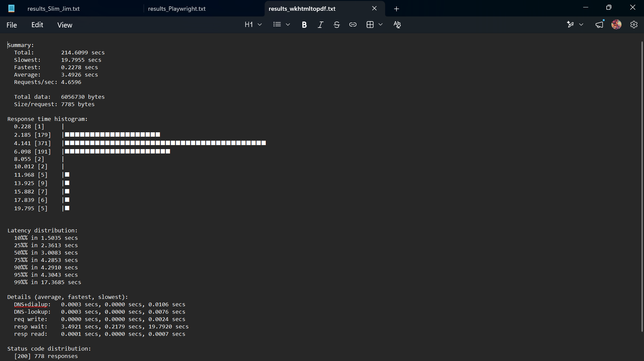
Task: Open Notepad settings gear
Action: pos(634,25)
